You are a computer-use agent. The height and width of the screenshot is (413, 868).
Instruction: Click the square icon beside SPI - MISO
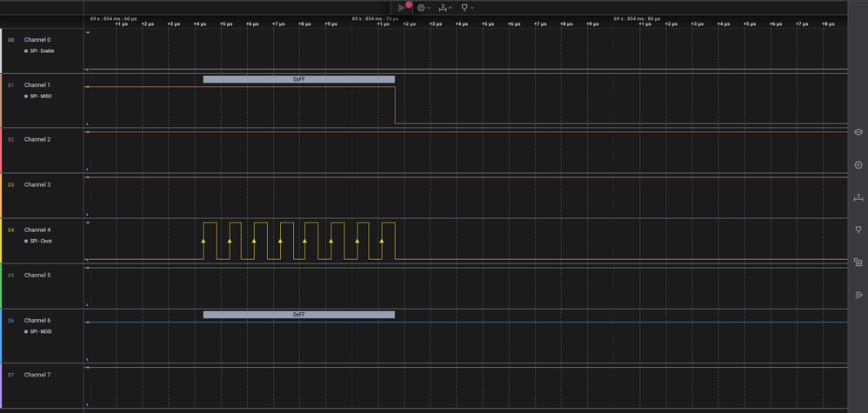click(x=26, y=97)
